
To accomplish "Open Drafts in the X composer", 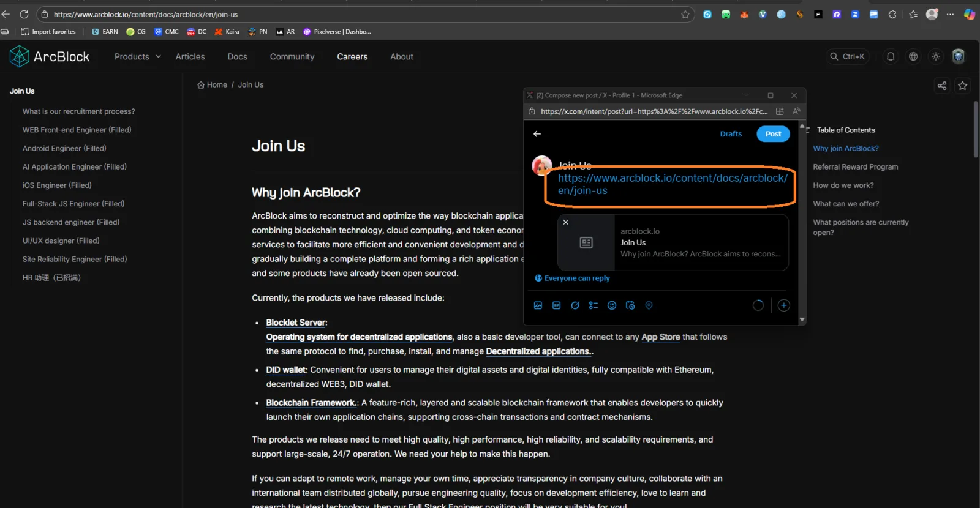I will click(x=731, y=134).
